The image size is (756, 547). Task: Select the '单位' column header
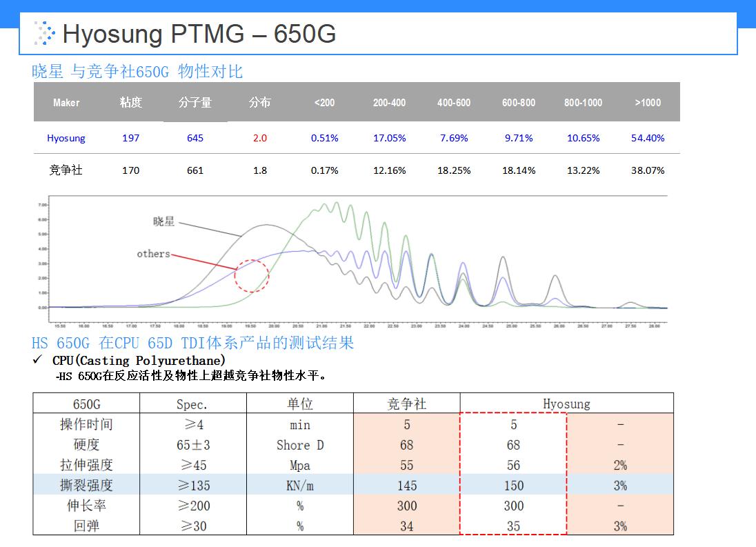(x=300, y=404)
